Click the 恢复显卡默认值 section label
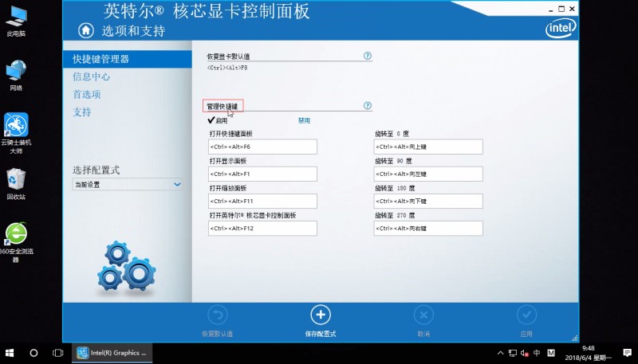Viewport: 638px width, 364px height. pos(228,57)
